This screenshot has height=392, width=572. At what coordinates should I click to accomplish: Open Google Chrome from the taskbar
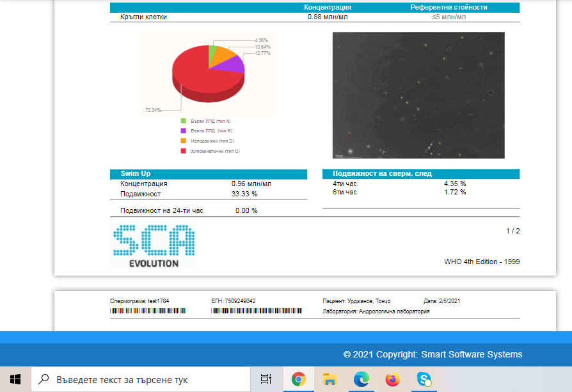pyautogui.click(x=298, y=379)
